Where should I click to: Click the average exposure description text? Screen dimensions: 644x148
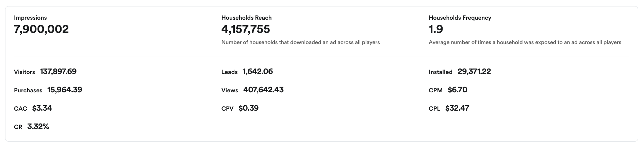[x=525, y=42]
